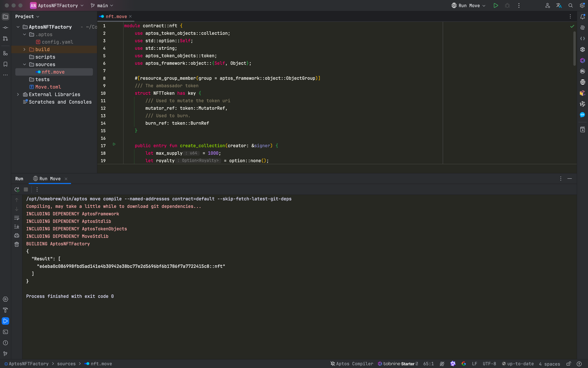The height and width of the screenshot is (368, 588).
Task: Expand the build folder
Action: coord(24,49)
